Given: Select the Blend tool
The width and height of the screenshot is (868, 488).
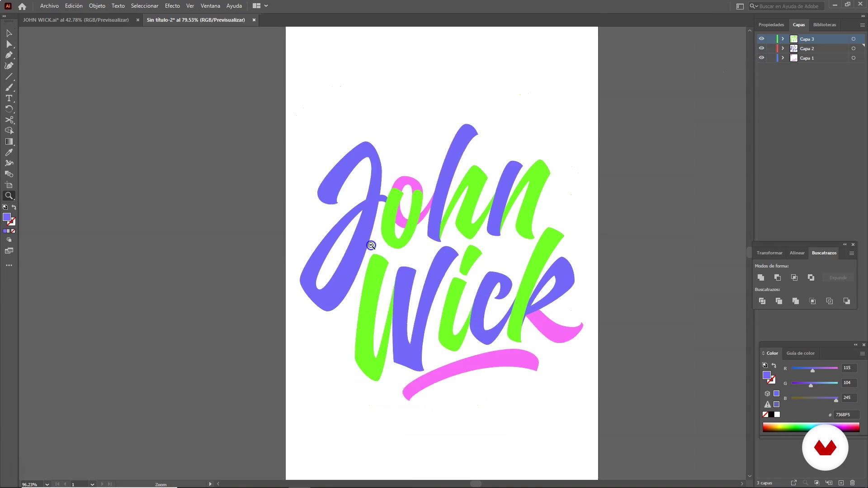Looking at the screenshot, I should point(9,174).
